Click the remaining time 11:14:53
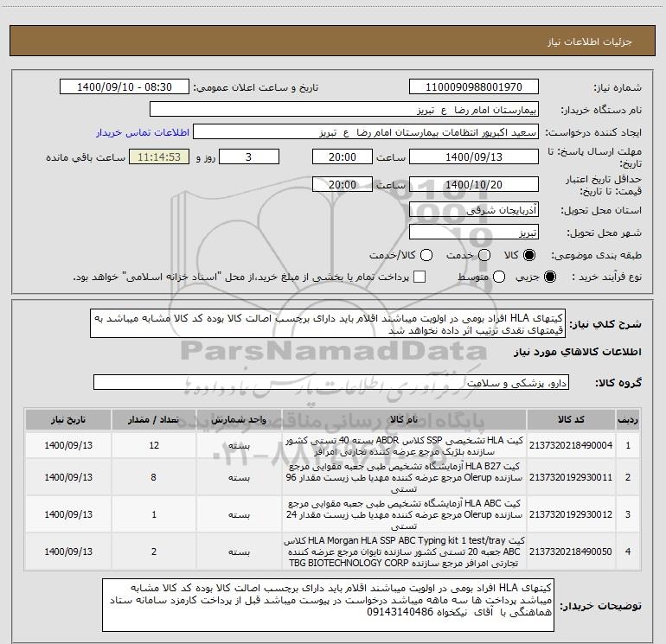The image size is (666, 644). point(159,156)
